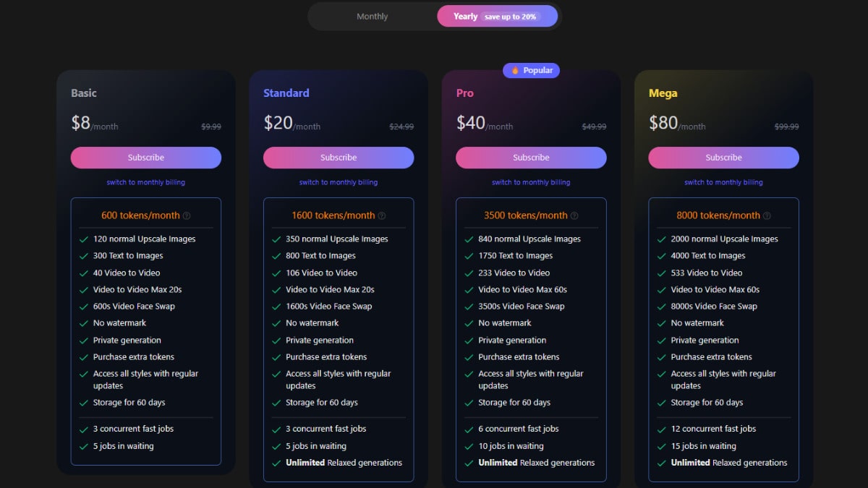The image size is (868, 488).
Task: Click the checkmark beside 12 concurrent fast jobs
Action: point(661,429)
